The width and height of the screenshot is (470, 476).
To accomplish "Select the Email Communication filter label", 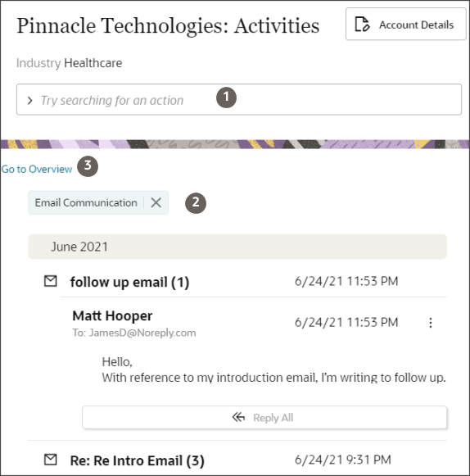I will 86,202.
